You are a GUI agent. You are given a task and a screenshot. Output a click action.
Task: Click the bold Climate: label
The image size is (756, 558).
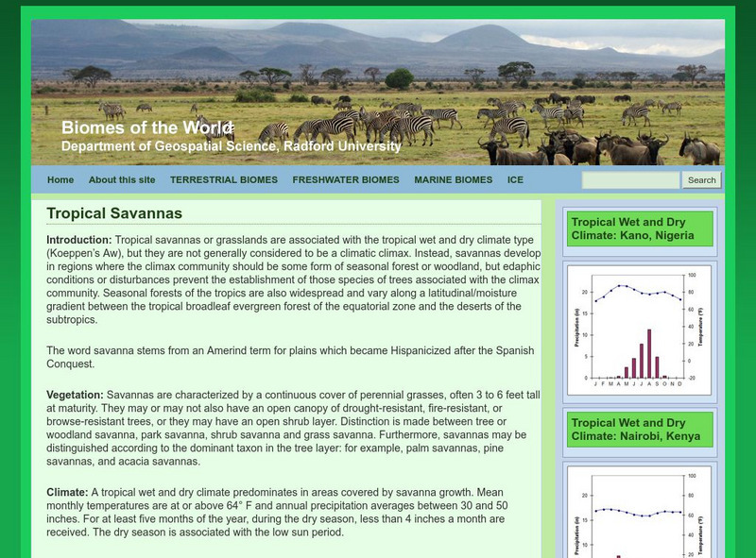pyautogui.click(x=67, y=493)
